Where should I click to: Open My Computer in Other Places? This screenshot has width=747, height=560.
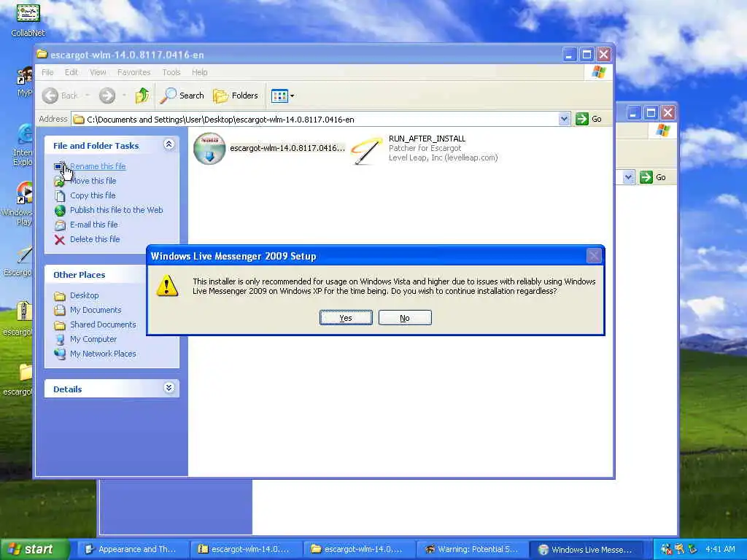93,340
